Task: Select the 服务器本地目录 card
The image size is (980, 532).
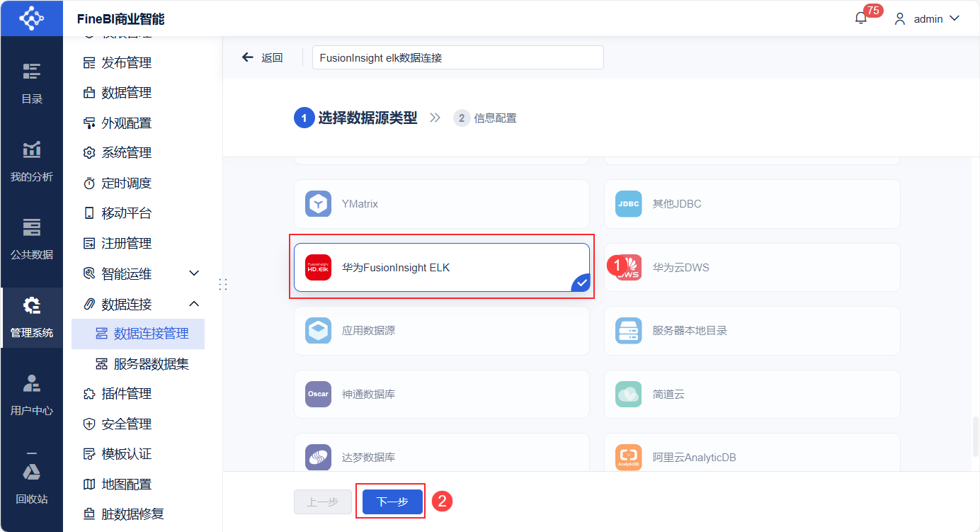Action: [752, 331]
